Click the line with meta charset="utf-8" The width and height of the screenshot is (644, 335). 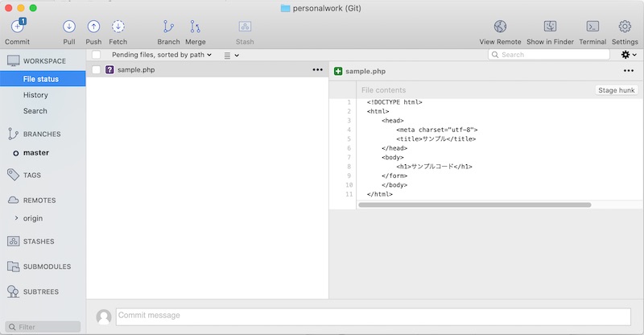pyautogui.click(x=437, y=130)
